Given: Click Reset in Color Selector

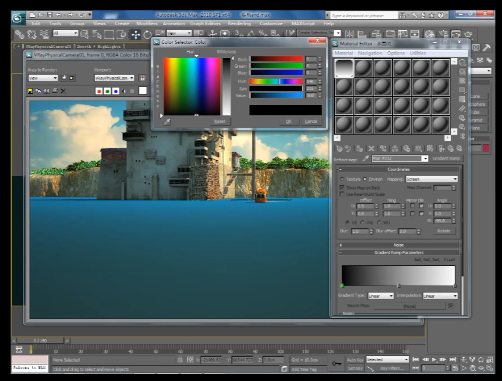Looking at the screenshot, I should [219, 122].
